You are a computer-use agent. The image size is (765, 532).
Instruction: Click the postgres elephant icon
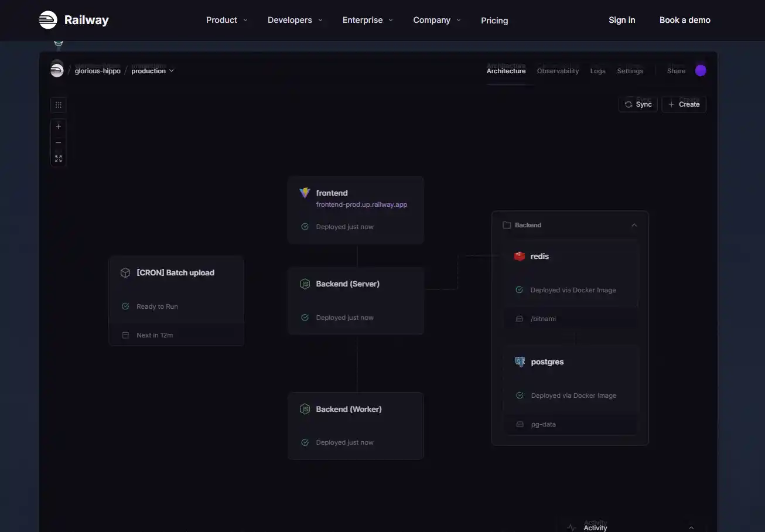click(x=520, y=362)
